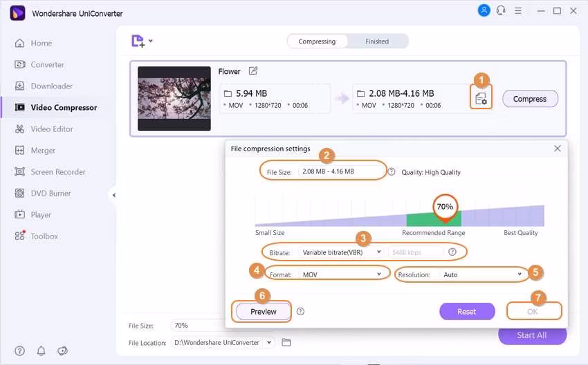The image size is (588, 365).
Task: Click the support headset icon
Action: pyautogui.click(x=501, y=10)
